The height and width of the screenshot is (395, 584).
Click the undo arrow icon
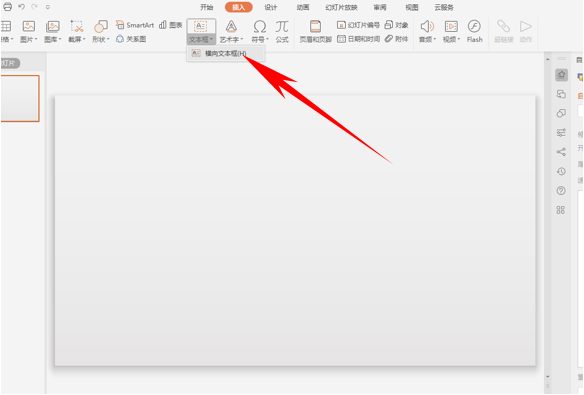21,7
